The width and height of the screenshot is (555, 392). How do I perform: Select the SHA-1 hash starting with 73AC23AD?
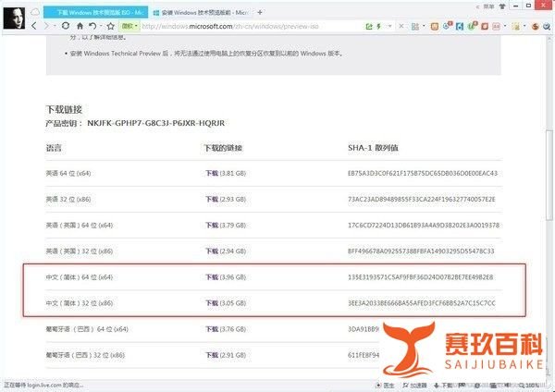[x=422, y=199]
